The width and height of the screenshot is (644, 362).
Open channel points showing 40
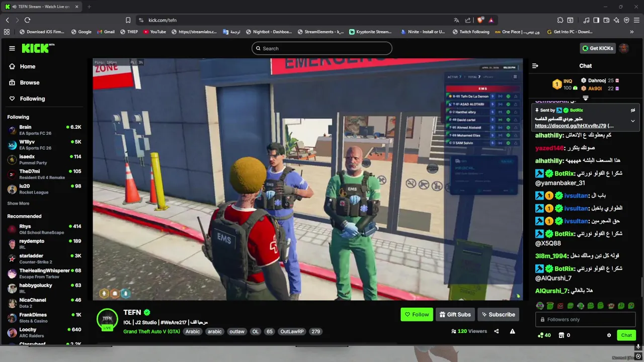(x=544, y=335)
